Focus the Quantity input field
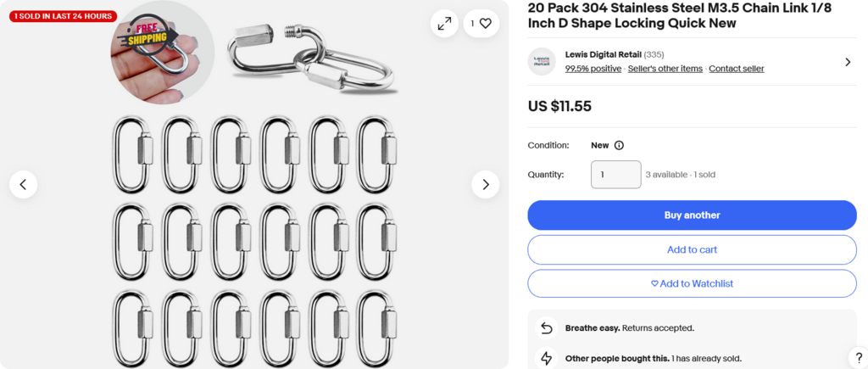 [615, 175]
